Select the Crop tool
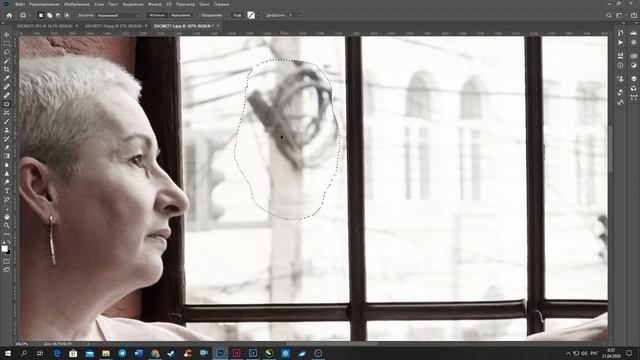 pos(7,69)
